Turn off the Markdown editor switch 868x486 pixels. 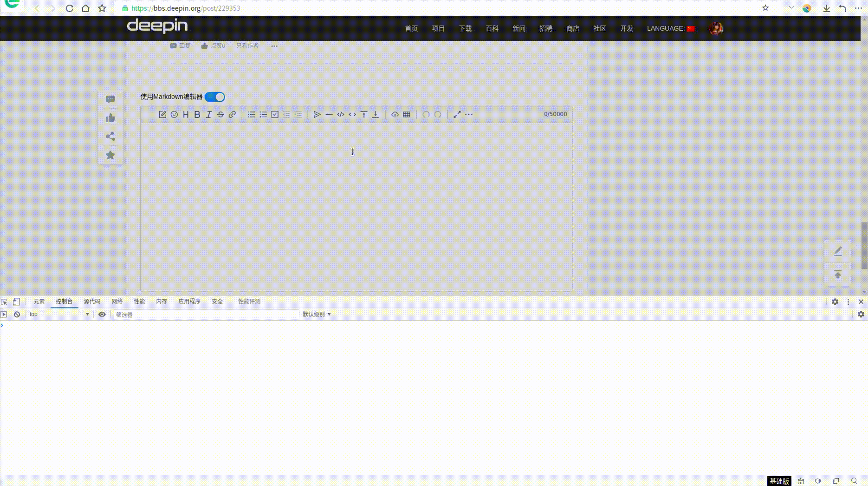pos(215,97)
